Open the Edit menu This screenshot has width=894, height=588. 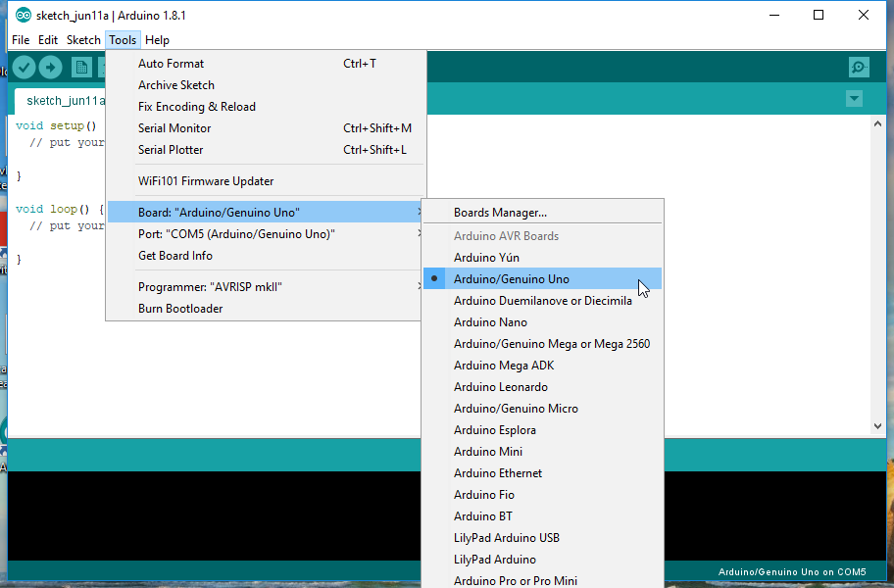pos(48,40)
